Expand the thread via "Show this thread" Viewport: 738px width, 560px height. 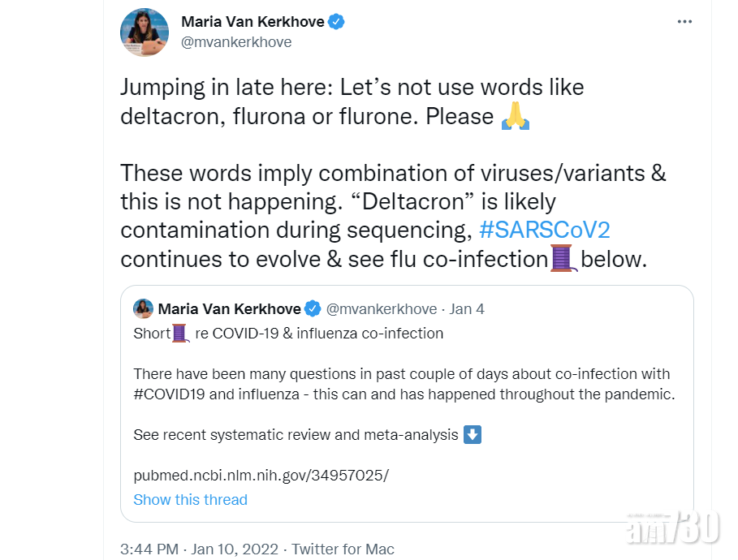[190, 500]
